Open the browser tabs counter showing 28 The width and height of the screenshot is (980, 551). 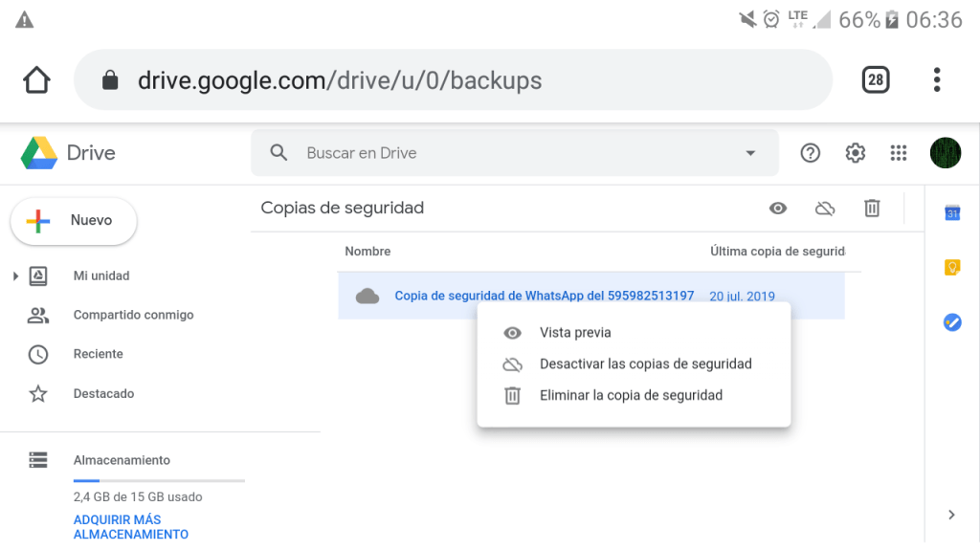875,80
